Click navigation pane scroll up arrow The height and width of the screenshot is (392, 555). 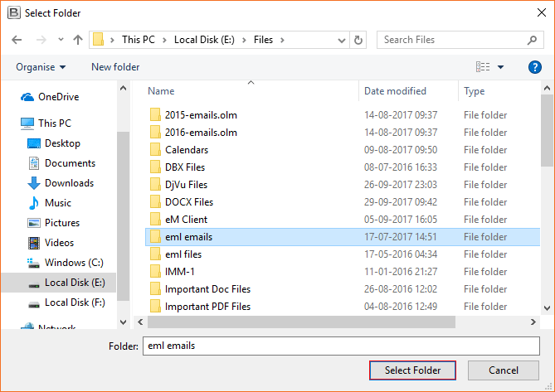[x=123, y=88]
